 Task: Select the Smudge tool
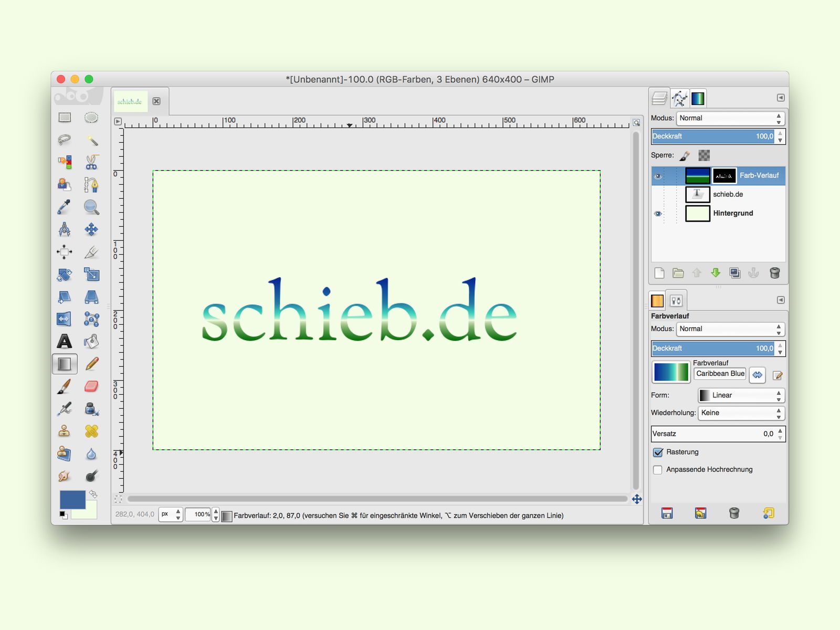pos(65,476)
